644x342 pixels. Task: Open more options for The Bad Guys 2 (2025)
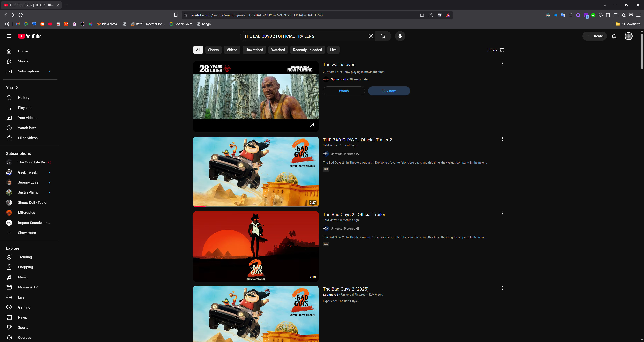[x=502, y=288]
